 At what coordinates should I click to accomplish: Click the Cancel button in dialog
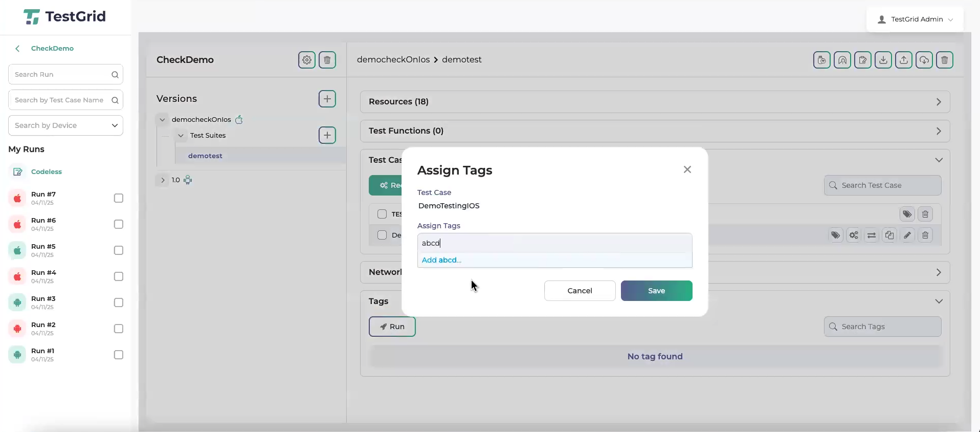pyautogui.click(x=580, y=291)
